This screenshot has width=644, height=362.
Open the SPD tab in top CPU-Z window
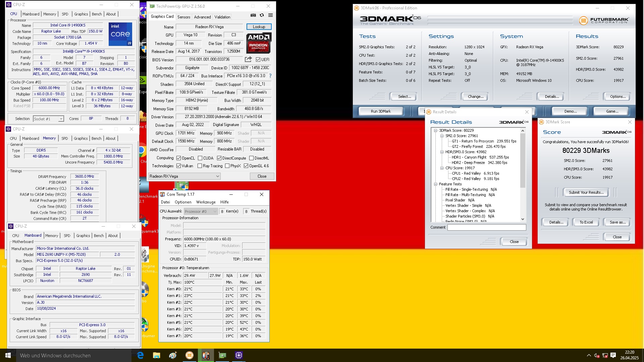65,14
